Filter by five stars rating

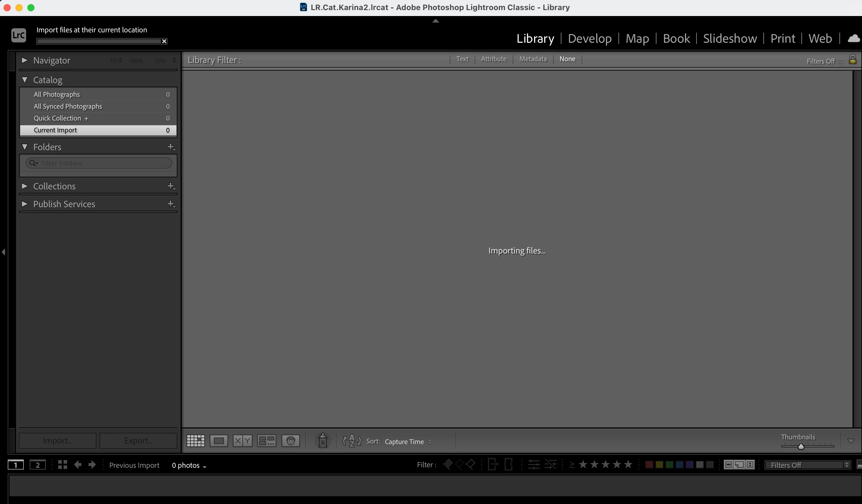coord(628,464)
